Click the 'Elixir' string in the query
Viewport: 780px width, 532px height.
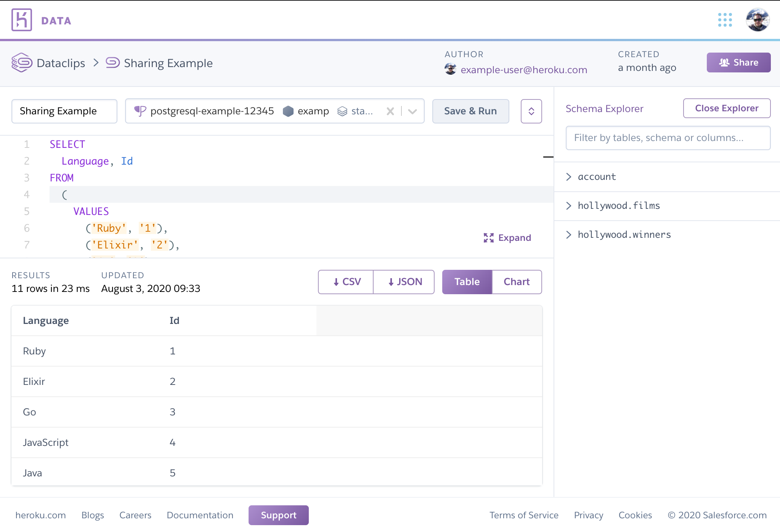(x=115, y=245)
